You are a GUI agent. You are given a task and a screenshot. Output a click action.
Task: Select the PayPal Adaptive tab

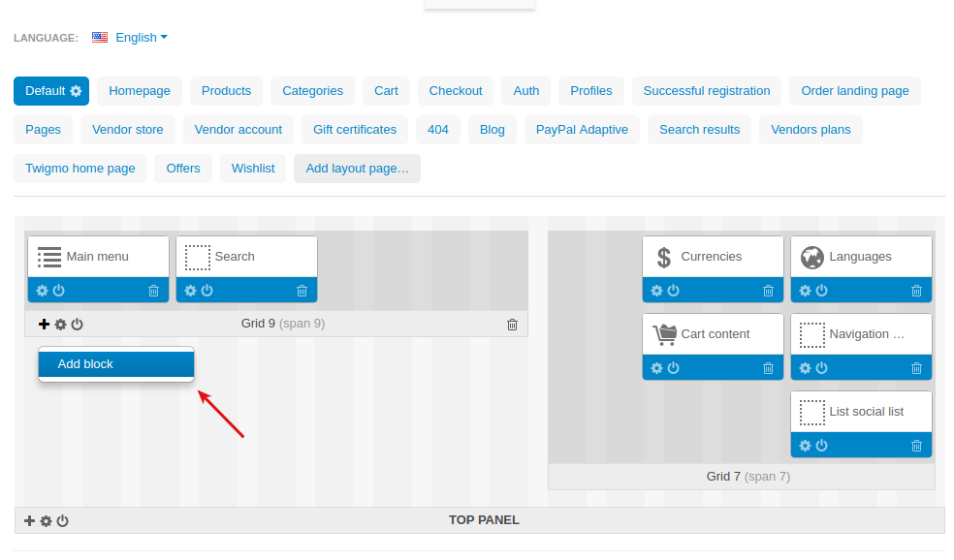pyautogui.click(x=583, y=130)
